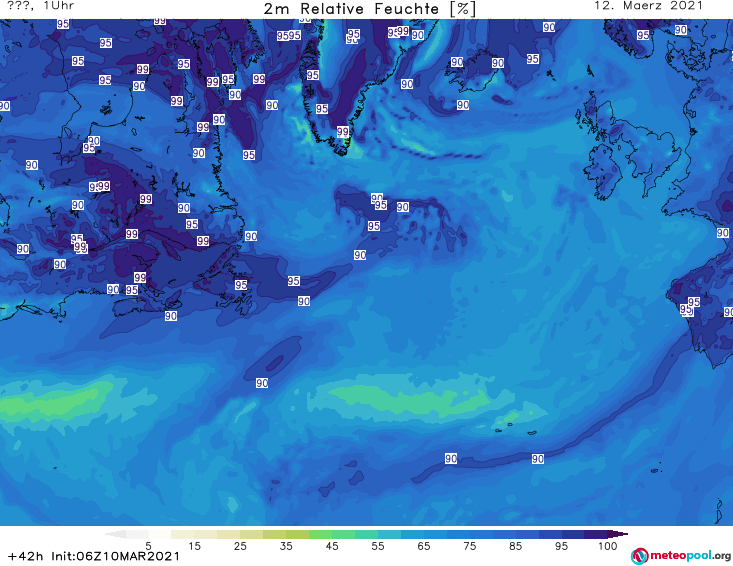Image resolution: width=733 pixels, height=566 pixels.
Task: Click the '5' value on the color scale
Action: coord(148,546)
